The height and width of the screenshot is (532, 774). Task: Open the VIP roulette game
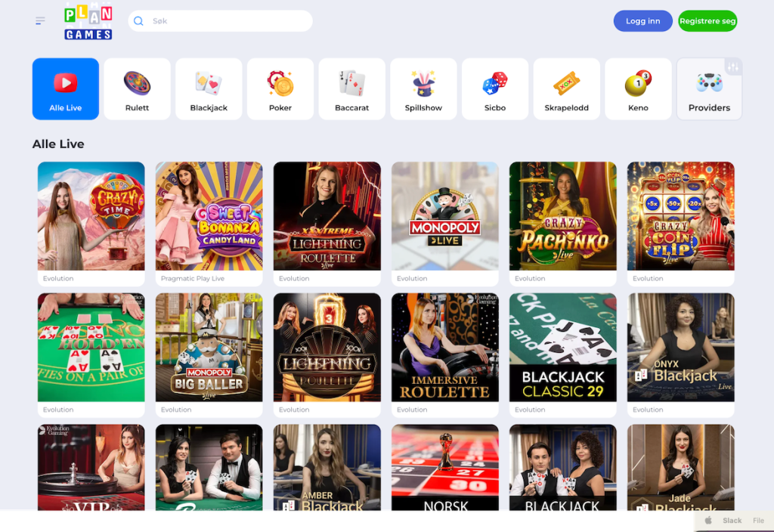(x=91, y=467)
